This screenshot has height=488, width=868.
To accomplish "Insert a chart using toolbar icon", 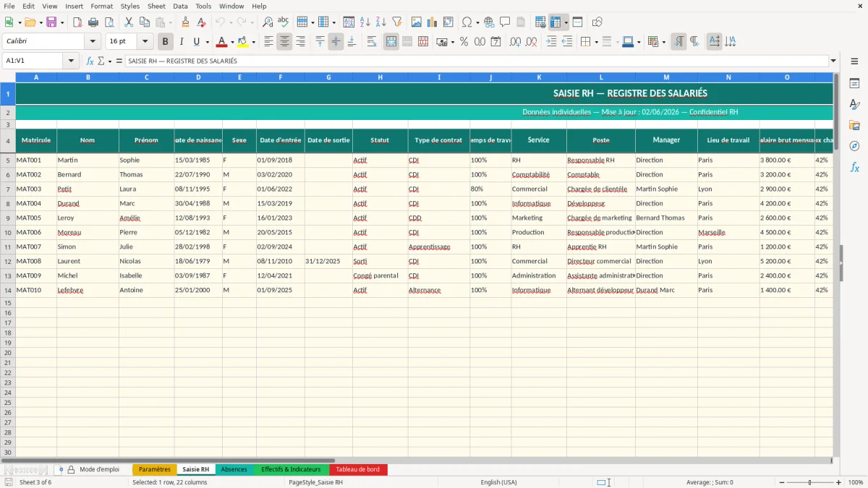I will (x=433, y=22).
